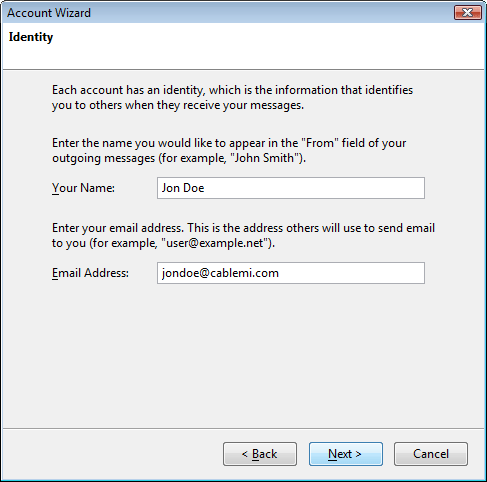Go back using the < Back button

(x=260, y=454)
